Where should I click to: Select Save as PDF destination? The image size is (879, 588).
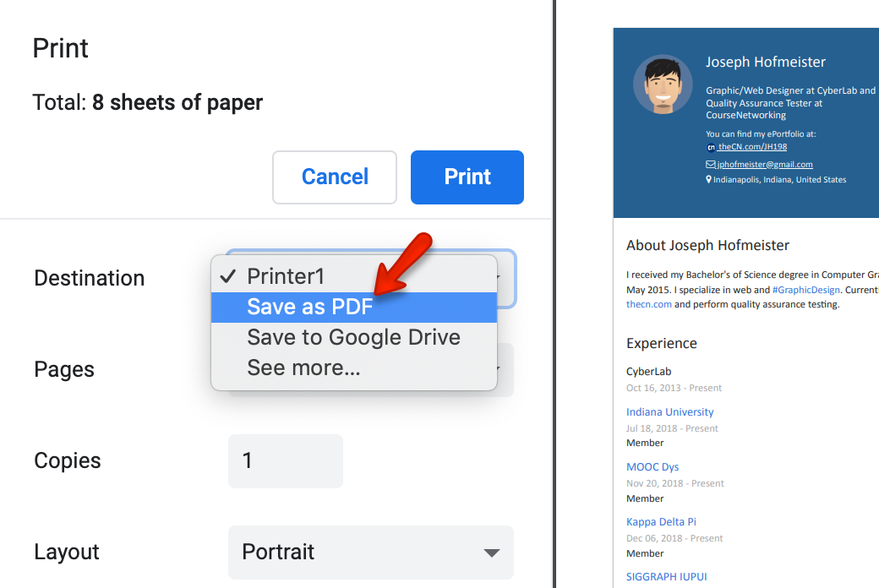tap(310, 308)
